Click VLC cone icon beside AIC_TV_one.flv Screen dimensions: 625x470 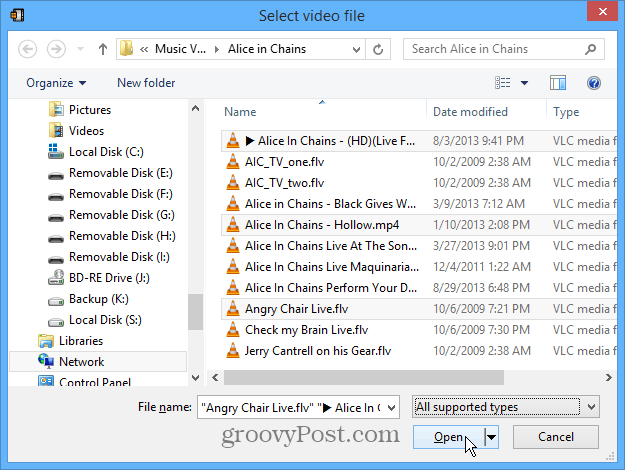(233, 161)
